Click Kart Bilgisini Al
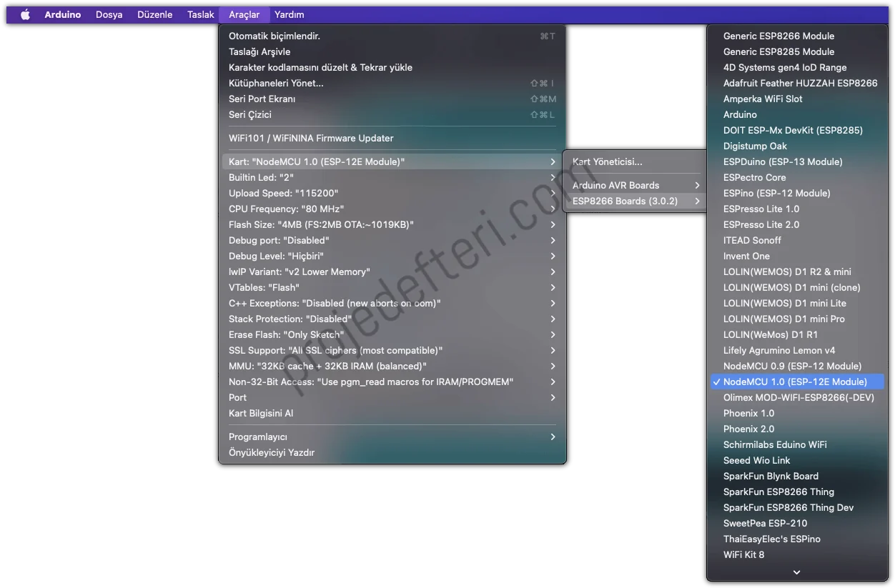The width and height of the screenshot is (895, 588). click(x=392, y=413)
